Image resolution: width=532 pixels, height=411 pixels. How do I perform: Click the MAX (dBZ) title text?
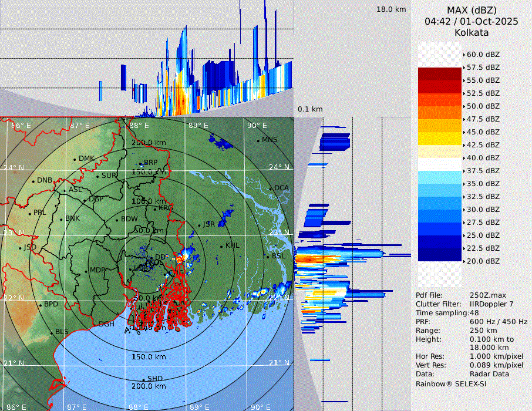[472, 10]
